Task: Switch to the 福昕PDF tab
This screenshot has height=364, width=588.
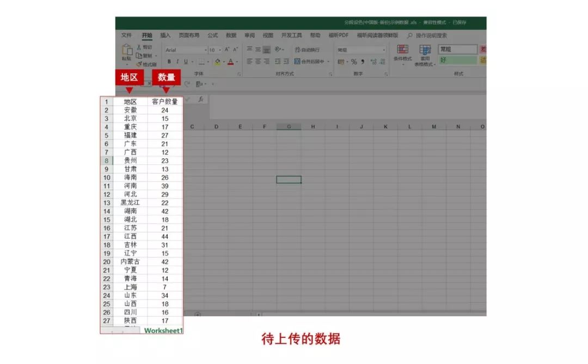Action: [x=338, y=35]
